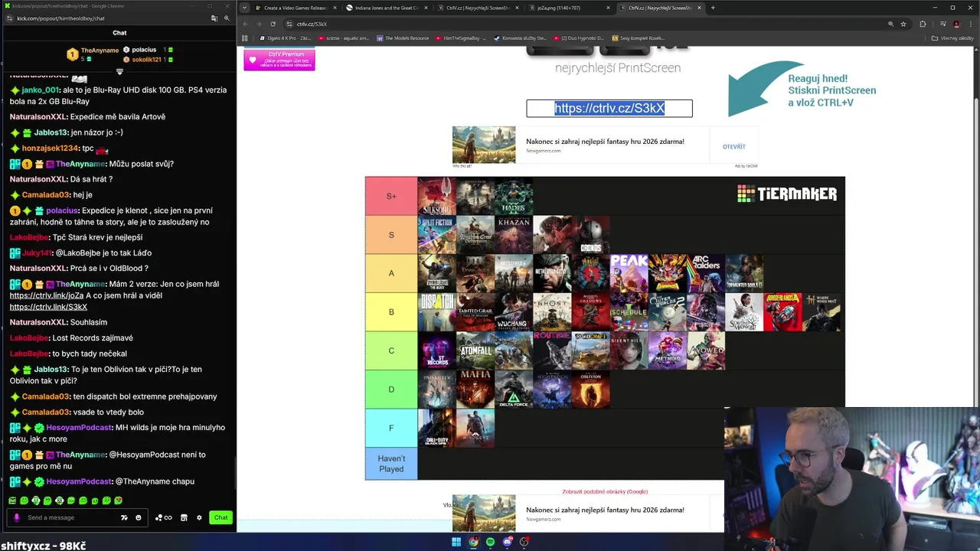
Task: Click Zobrazit podobné obrázky (Google) link
Action: coord(605,491)
